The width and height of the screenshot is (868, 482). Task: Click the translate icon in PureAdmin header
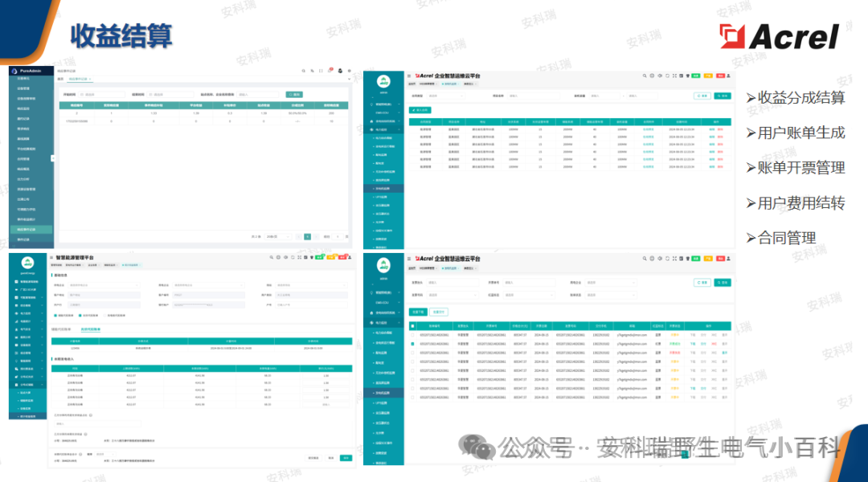312,71
